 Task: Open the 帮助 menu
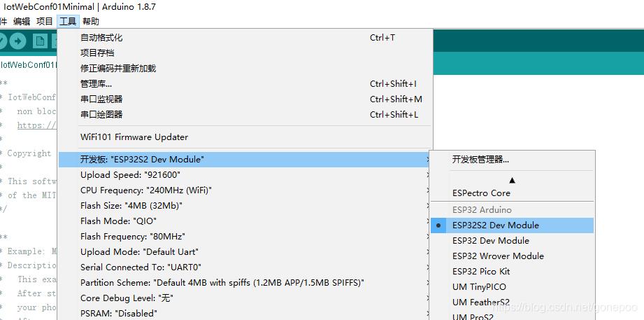90,22
